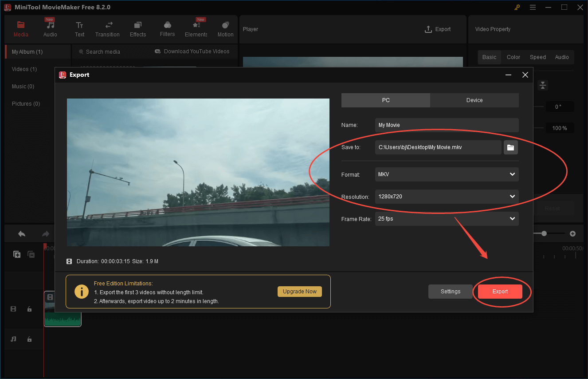Click the redo arrow in timeline toolbar
This screenshot has width=588, height=379.
[45, 234]
